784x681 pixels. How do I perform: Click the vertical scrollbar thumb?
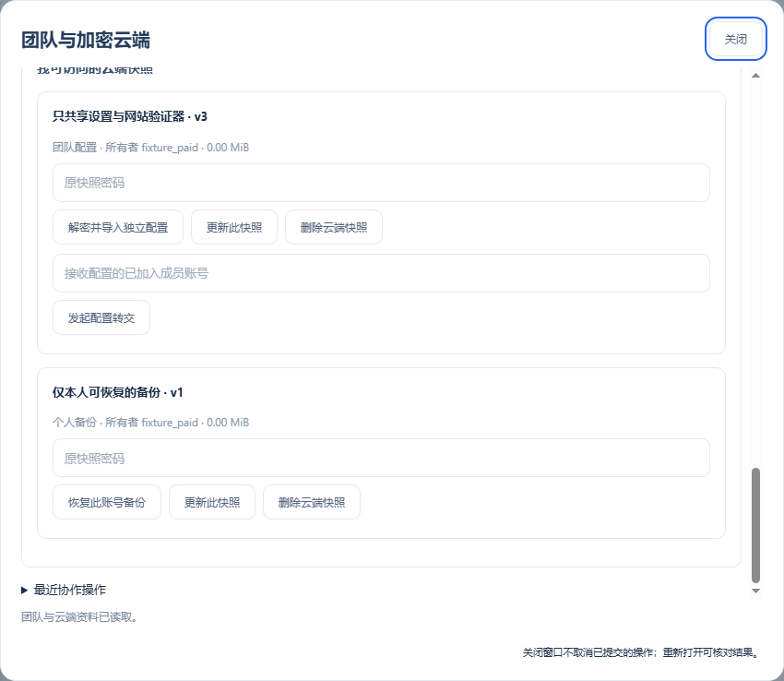click(756, 525)
